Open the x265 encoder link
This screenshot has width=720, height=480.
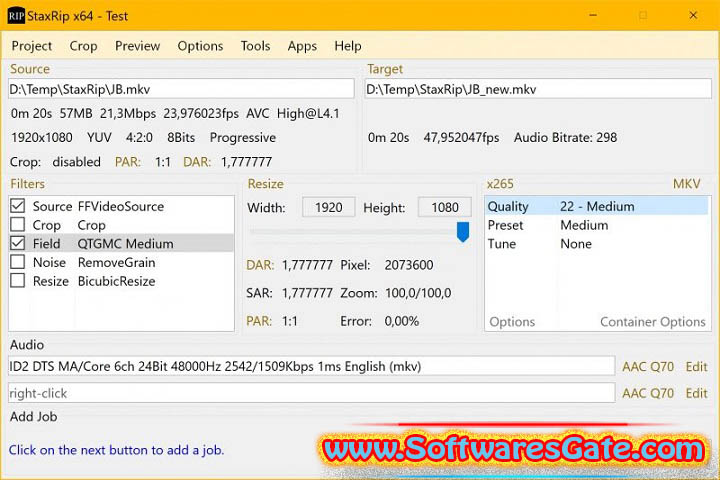point(500,184)
